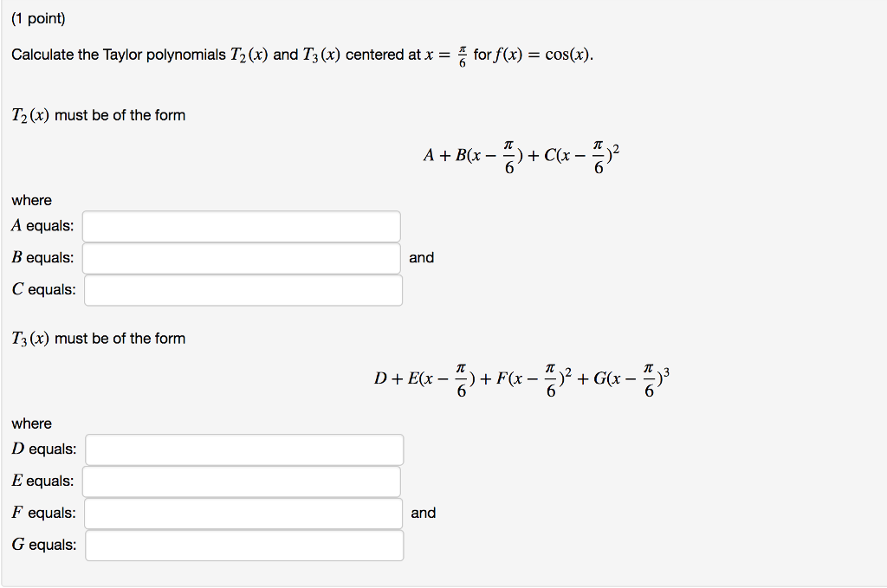This screenshot has width=887, height=588.
Task: Select the label B equals
Action: (x=42, y=257)
